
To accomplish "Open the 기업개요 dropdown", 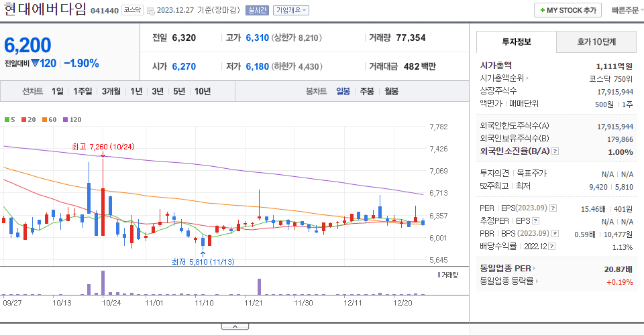I will (x=292, y=10).
